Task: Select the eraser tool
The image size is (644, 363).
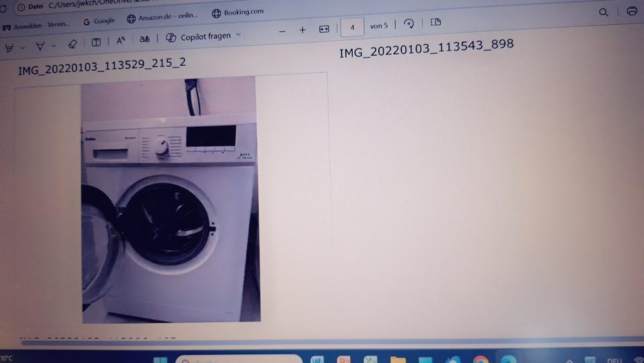Action: pyautogui.click(x=72, y=44)
